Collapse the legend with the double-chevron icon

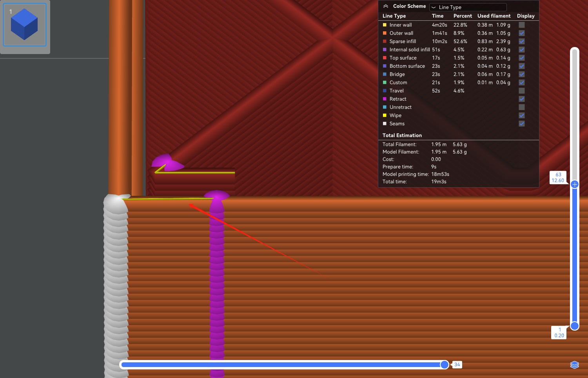pyautogui.click(x=386, y=6)
